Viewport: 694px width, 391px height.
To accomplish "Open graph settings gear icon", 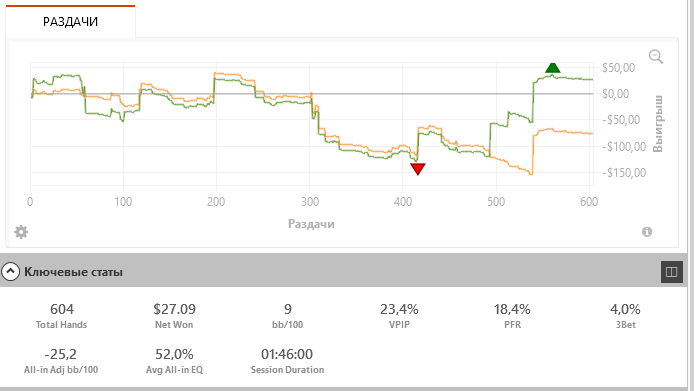I will click(21, 232).
